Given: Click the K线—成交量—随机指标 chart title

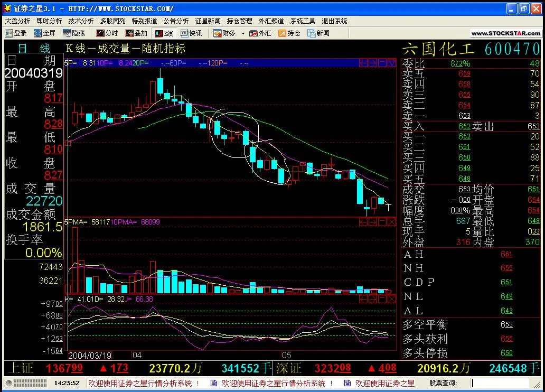Looking at the screenshot, I should (x=126, y=49).
